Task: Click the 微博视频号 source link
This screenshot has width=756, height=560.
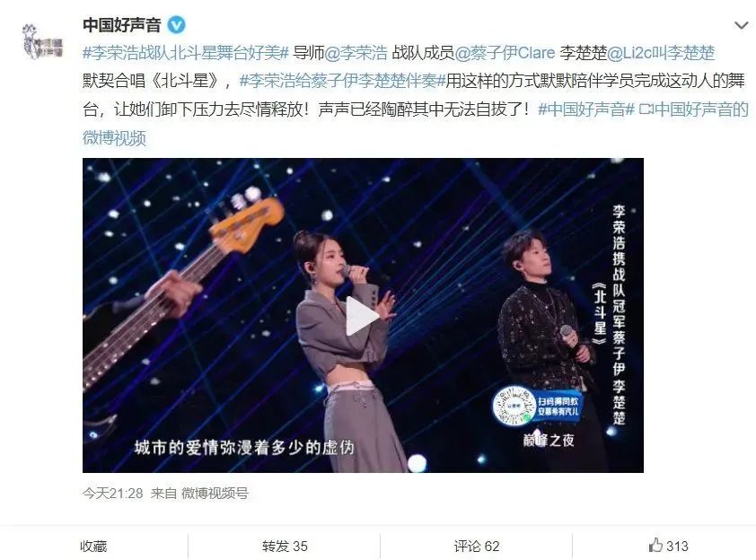Action: pos(215,493)
